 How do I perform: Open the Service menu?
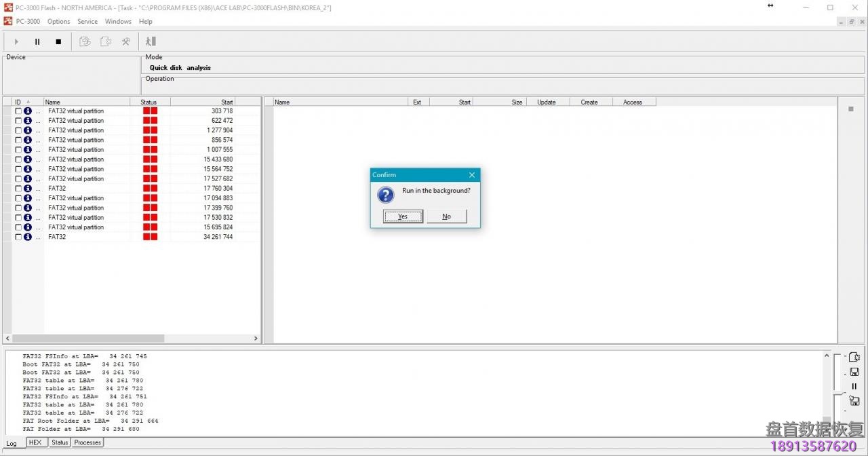pos(87,22)
